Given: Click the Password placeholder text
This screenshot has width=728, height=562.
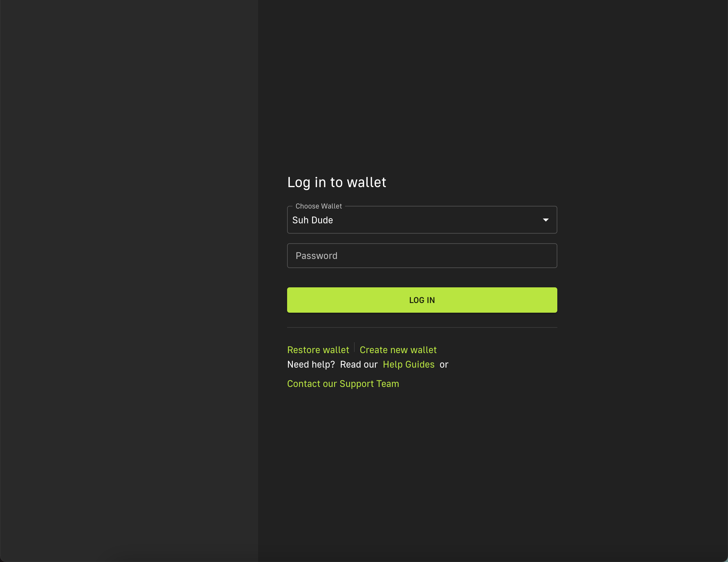Looking at the screenshot, I should [x=316, y=256].
